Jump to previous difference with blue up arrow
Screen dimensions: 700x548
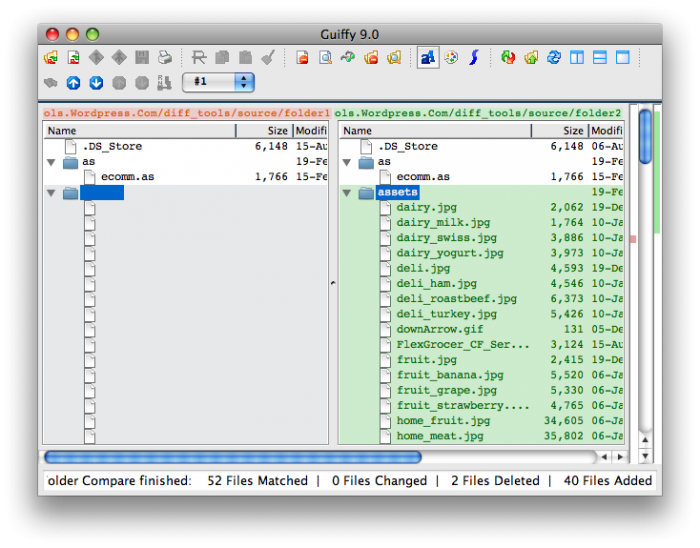click(73, 83)
